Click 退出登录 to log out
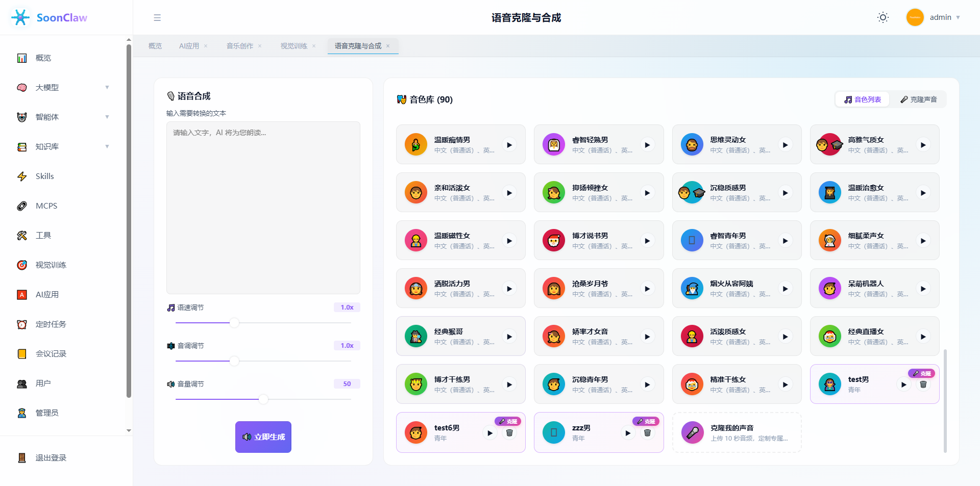This screenshot has width=980, height=486. [x=51, y=458]
